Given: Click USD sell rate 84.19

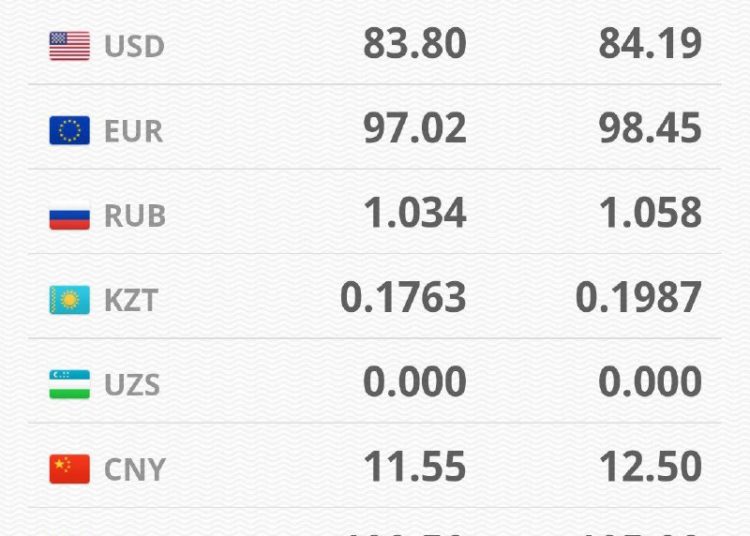Looking at the screenshot, I should (650, 44).
